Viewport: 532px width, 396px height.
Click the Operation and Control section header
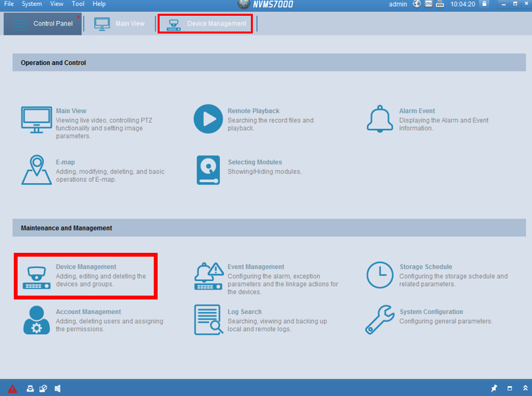click(x=269, y=62)
